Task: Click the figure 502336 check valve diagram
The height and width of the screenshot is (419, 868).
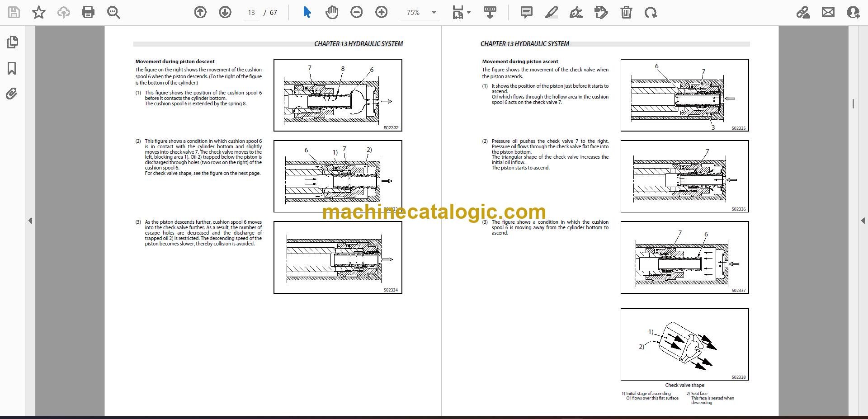Action: [684, 176]
